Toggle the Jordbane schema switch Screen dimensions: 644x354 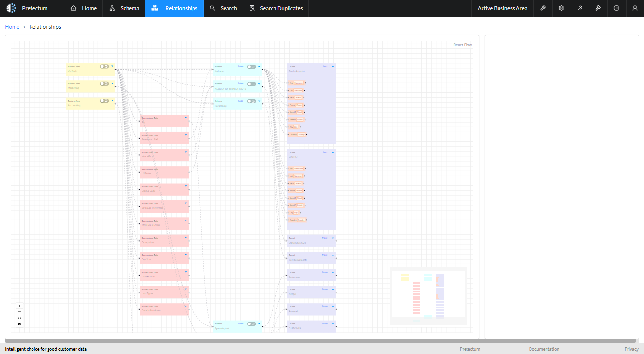click(x=251, y=67)
